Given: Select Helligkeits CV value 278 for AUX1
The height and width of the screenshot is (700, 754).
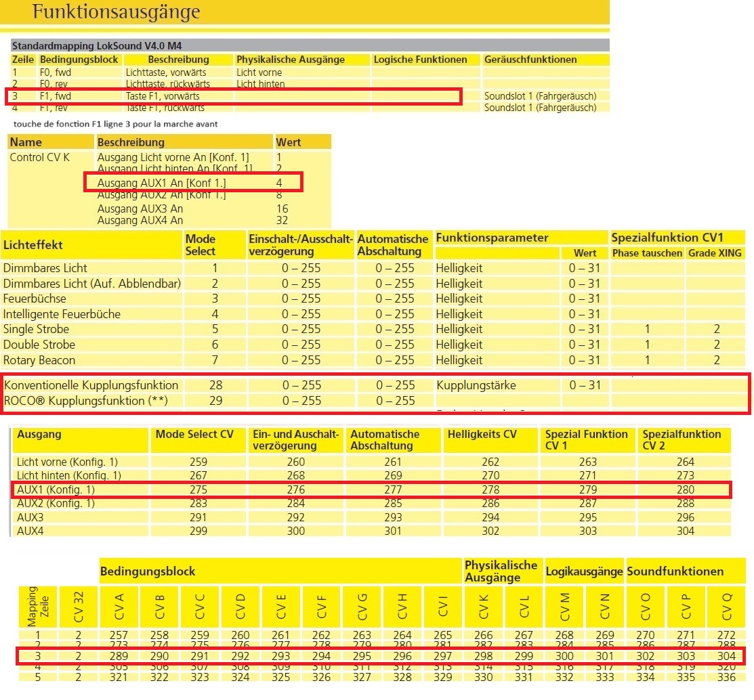Looking at the screenshot, I should click(x=490, y=490).
